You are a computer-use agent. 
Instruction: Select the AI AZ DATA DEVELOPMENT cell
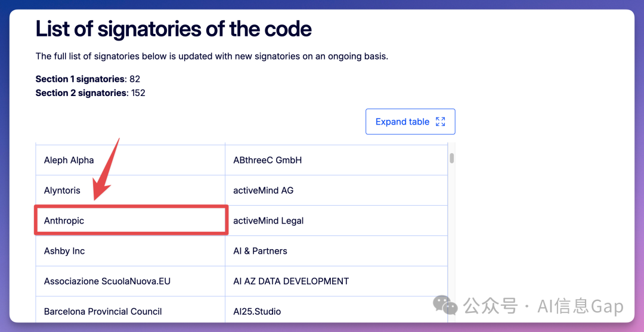tap(336, 281)
